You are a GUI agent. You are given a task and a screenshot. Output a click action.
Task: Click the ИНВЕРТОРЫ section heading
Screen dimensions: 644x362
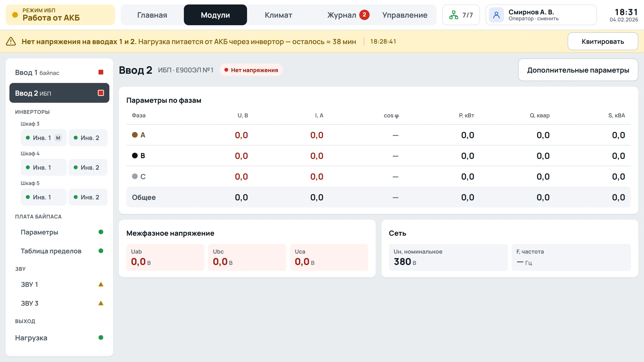[32, 112]
